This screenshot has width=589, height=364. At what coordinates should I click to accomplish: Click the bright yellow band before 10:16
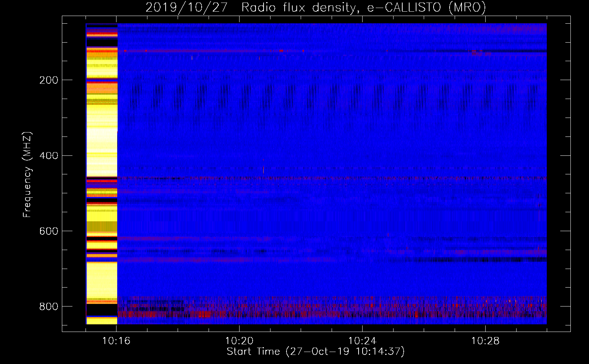(x=102, y=174)
